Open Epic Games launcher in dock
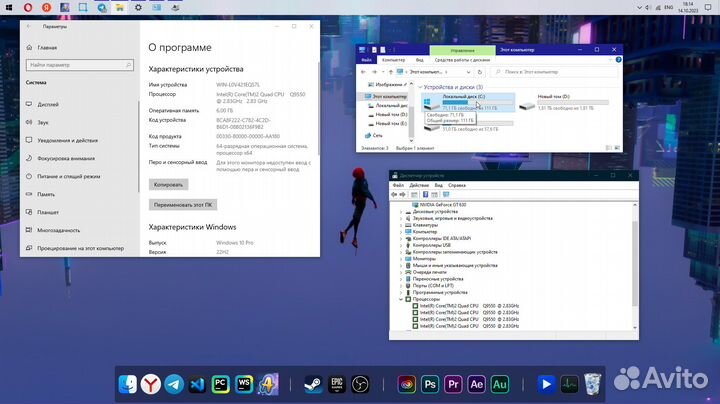This screenshot has width=720, height=404. (x=337, y=384)
